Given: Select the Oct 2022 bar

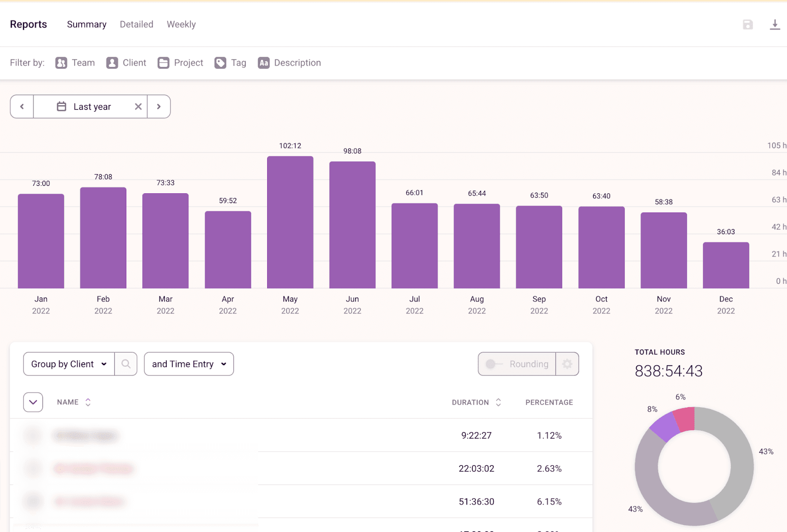Looking at the screenshot, I should coord(602,247).
